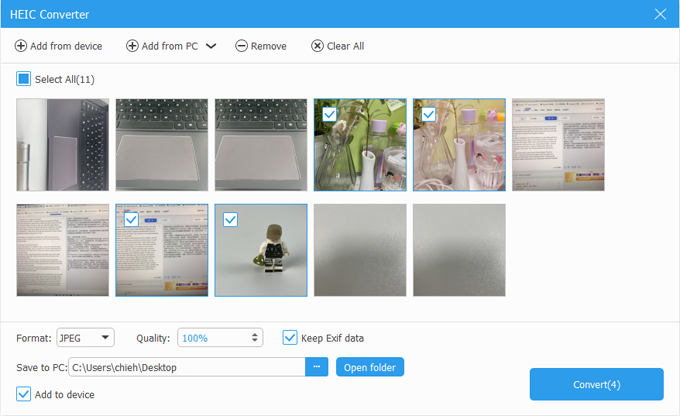680x416 pixels.
Task: Open the Format JPEG dropdown
Action: pos(86,338)
